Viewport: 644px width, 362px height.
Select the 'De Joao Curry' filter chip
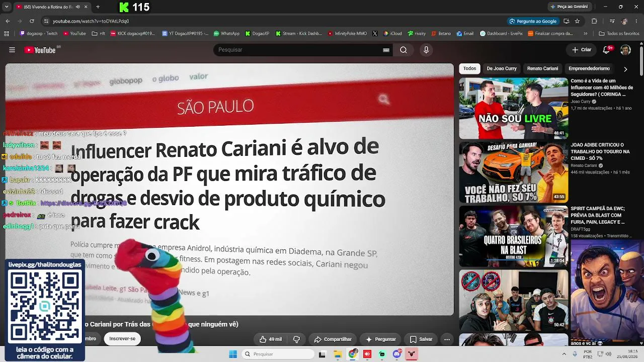point(502,68)
